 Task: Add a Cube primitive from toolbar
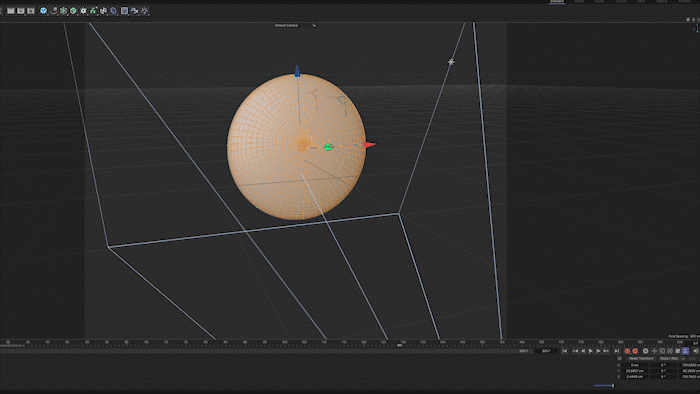73,11
